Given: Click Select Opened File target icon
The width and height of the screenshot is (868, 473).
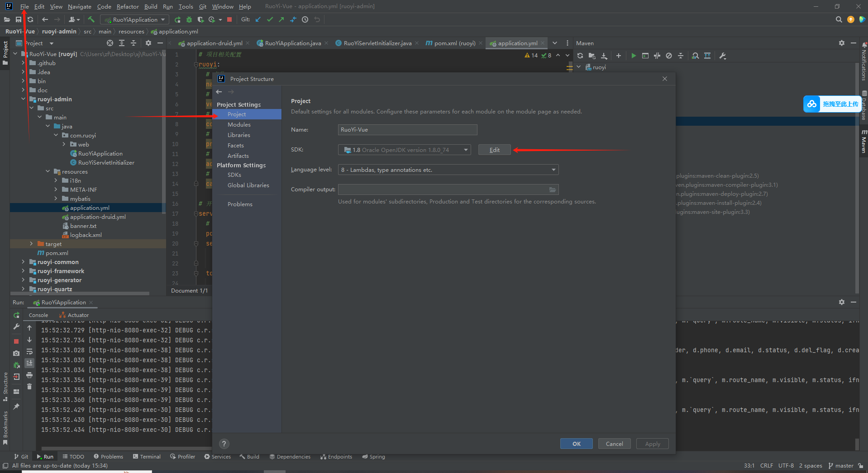Looking at the screenshot, I should [110, 43].
